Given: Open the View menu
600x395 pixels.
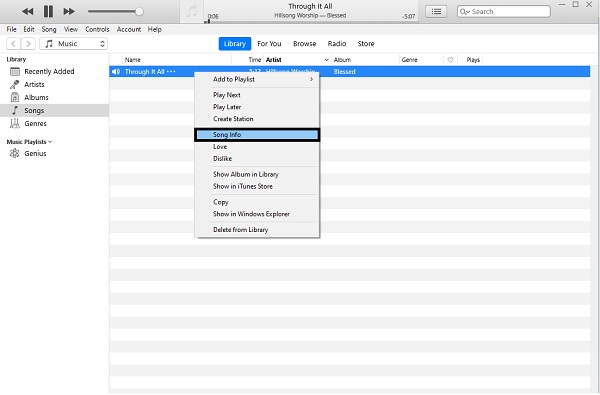Looking at the screenshot, I should tap(71, 29).
